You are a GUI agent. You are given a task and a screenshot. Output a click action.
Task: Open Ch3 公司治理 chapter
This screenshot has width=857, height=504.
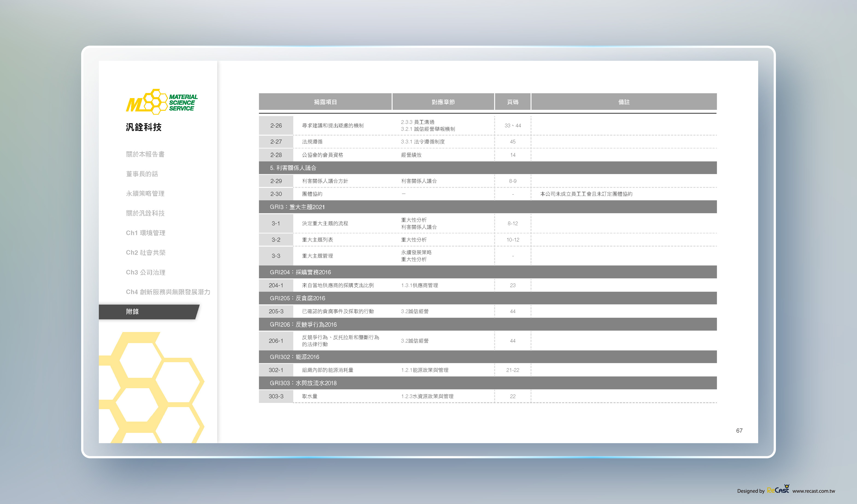click(x=146, y=272)
